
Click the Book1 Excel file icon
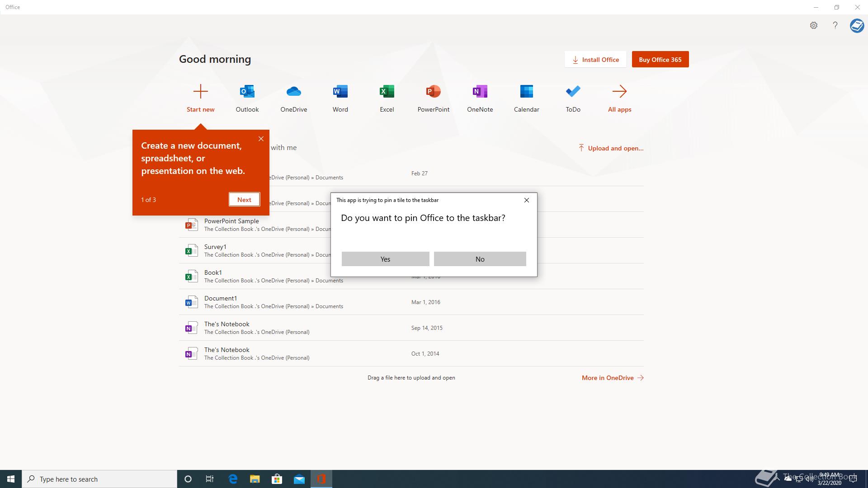point(191,276)
